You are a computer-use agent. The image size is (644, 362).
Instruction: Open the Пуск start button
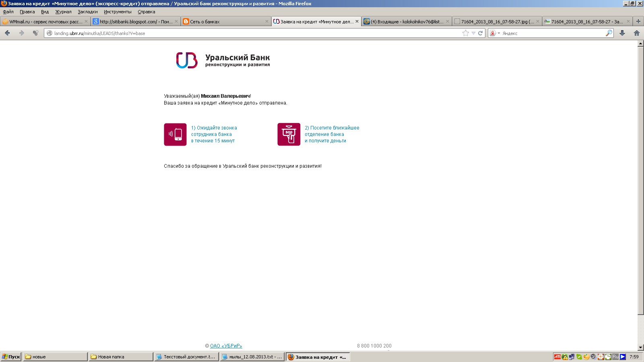click(11, 357)
